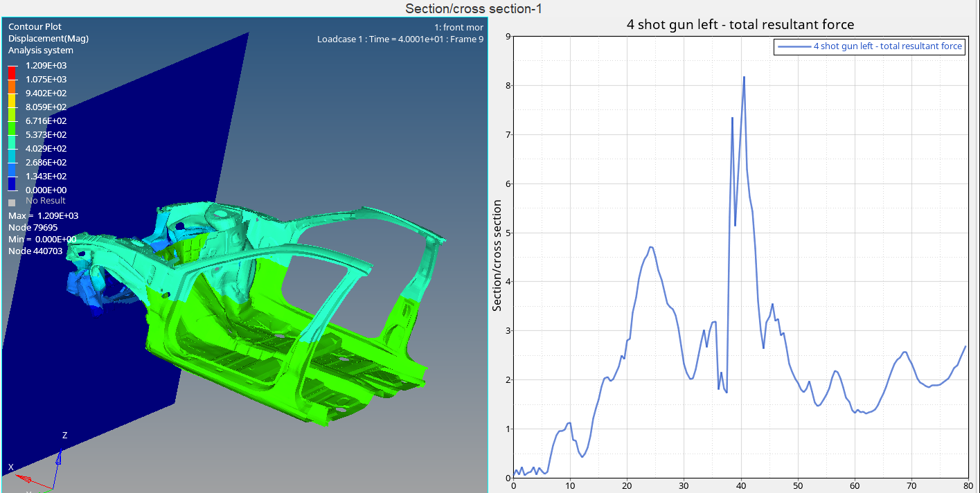Select legend value 4.029E+02
This screenshot has height=493, width=980.
point(46,149)
